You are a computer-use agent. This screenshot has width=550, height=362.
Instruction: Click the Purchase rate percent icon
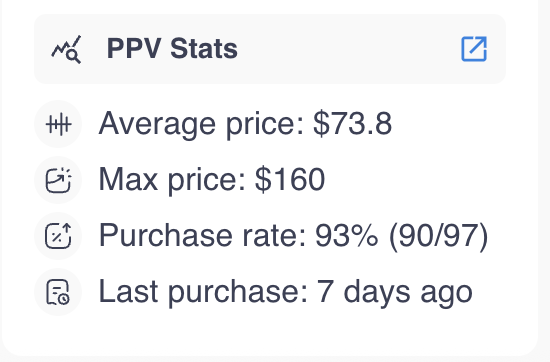coord(58,236)
